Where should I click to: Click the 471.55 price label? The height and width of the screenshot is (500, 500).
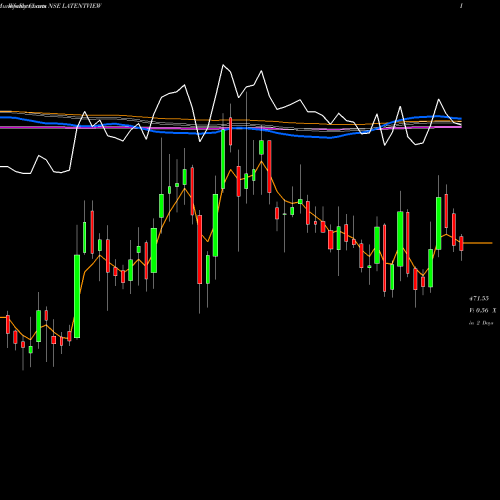click(x=479, y=298)
